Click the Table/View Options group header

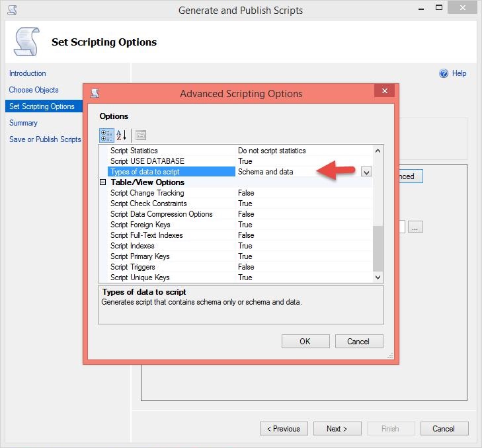[x=147, y=182]
